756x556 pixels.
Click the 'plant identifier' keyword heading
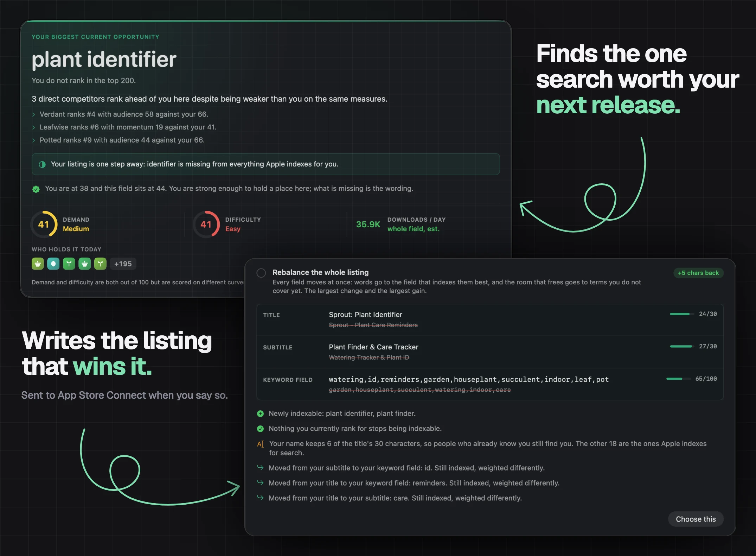[x=104, y=59]
